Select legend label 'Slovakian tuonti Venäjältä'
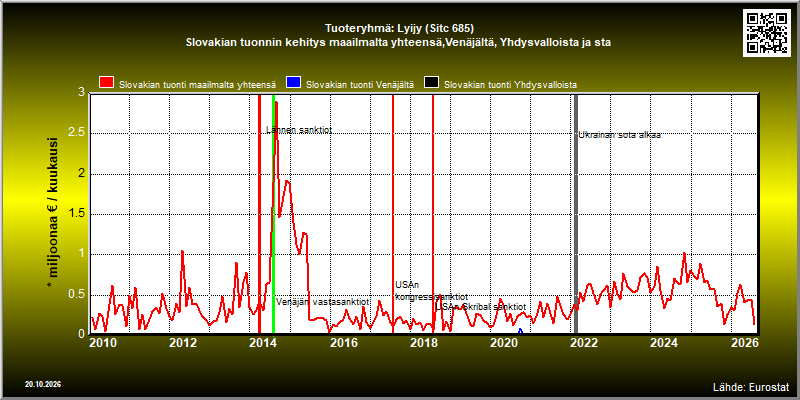Image resolution: width=800 pixels, height=400 pixels. point(359,85)
